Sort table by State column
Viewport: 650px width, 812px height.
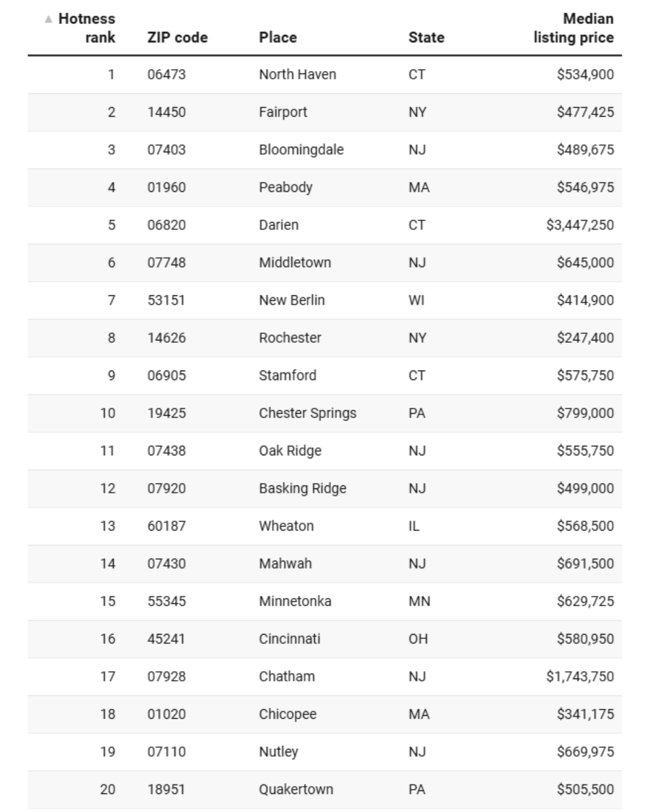pos(426,37)
